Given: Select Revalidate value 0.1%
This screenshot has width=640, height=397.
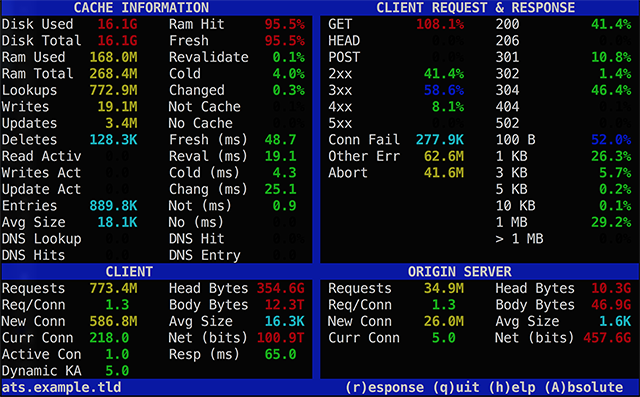Looking at the screenshot, I should 289,57.
